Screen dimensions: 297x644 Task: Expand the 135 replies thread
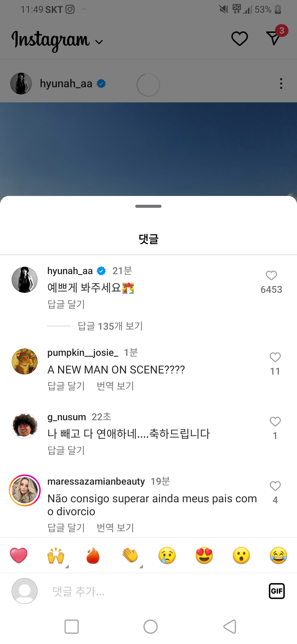tap(110, 326)
